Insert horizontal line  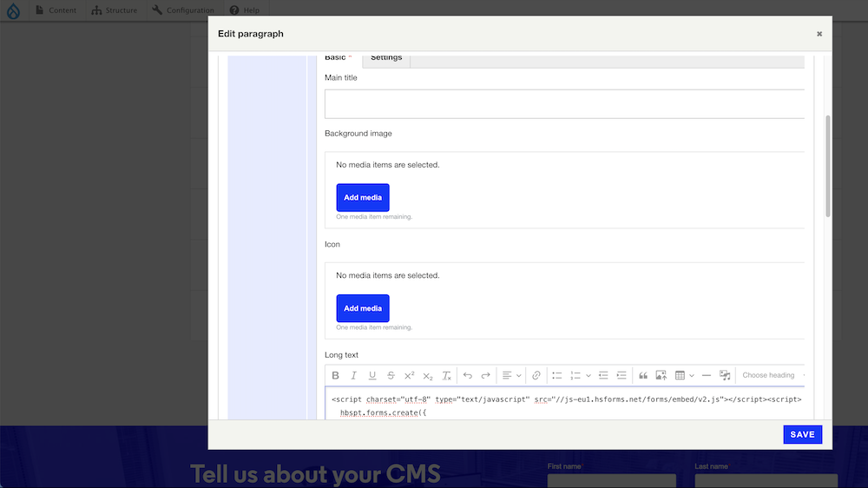pos(707,375)
